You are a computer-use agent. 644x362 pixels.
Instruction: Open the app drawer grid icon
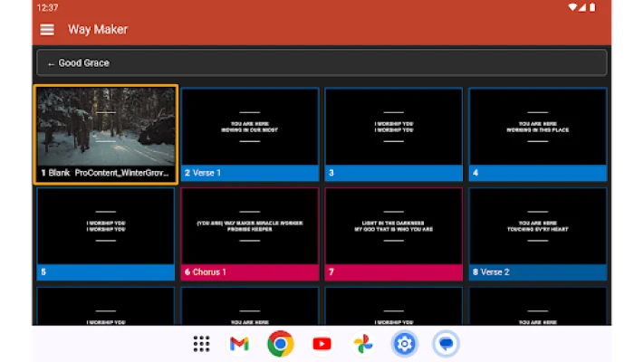201,344
